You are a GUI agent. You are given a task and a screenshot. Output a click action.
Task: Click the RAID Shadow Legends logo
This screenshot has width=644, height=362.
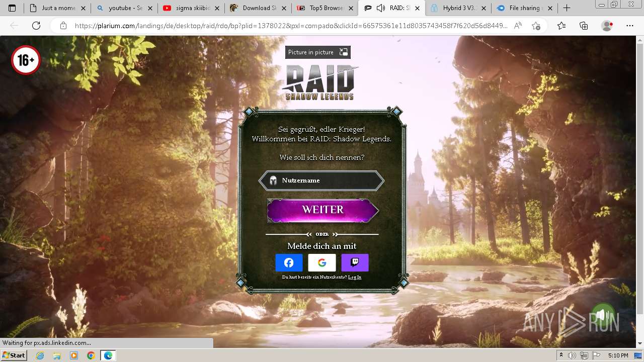[320, 83]
